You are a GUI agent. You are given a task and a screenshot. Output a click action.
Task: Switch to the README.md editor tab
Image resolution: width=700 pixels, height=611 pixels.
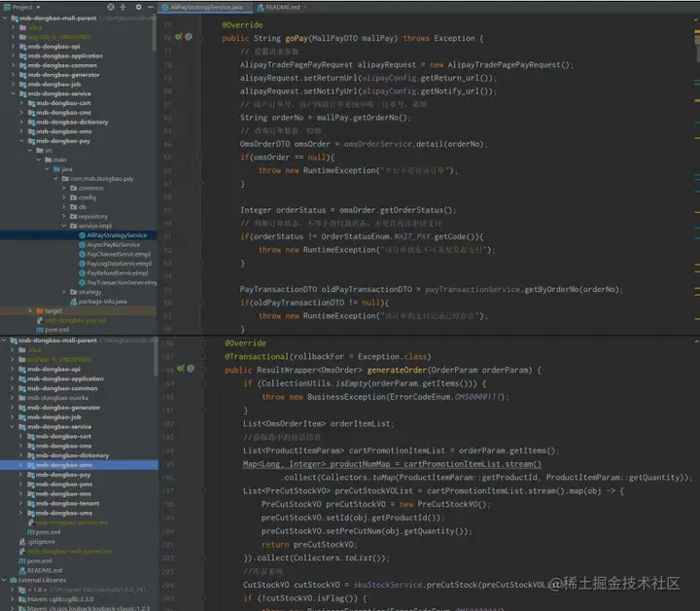[x=282, y=7]
